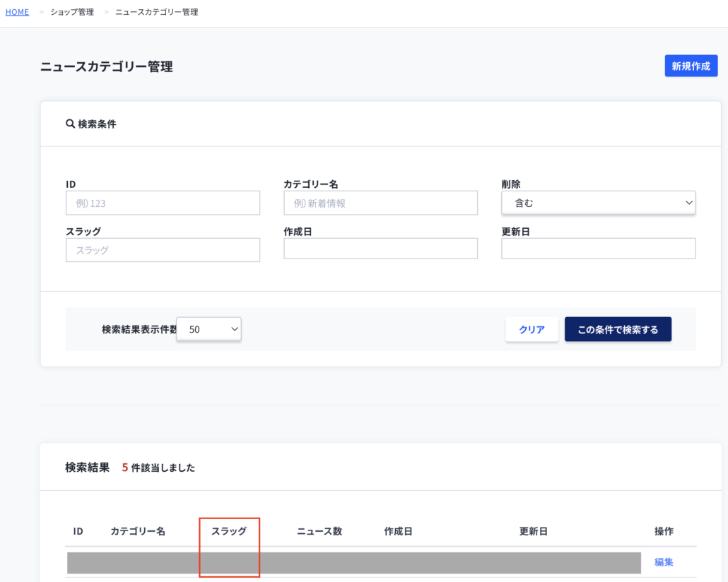
Task: Click the 操作 column header
Action: [x=664, y=531]
